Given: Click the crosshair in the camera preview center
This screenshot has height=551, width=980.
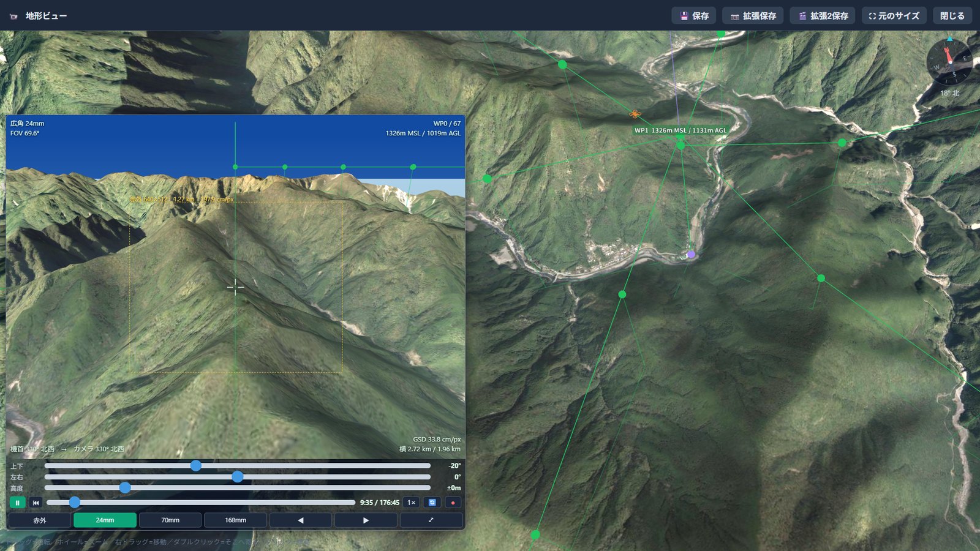Looking at the screenshot, I should 235,287.
